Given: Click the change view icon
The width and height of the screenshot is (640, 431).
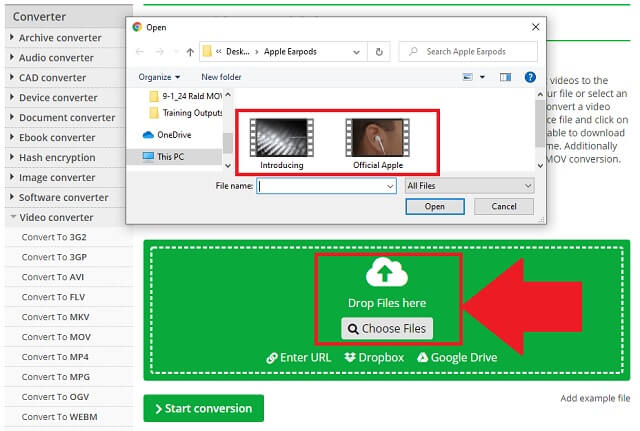Looking at the screenshot, I should click(467, 77).
